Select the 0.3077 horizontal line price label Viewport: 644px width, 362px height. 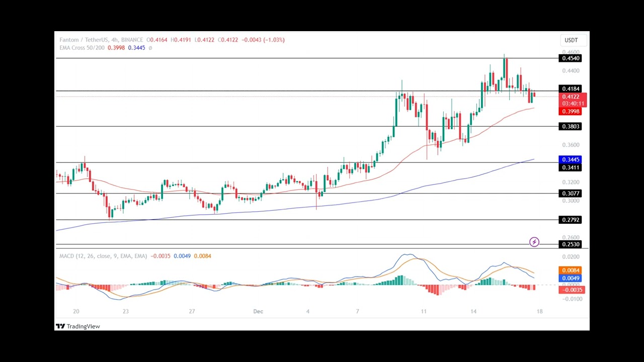[571, 194]
